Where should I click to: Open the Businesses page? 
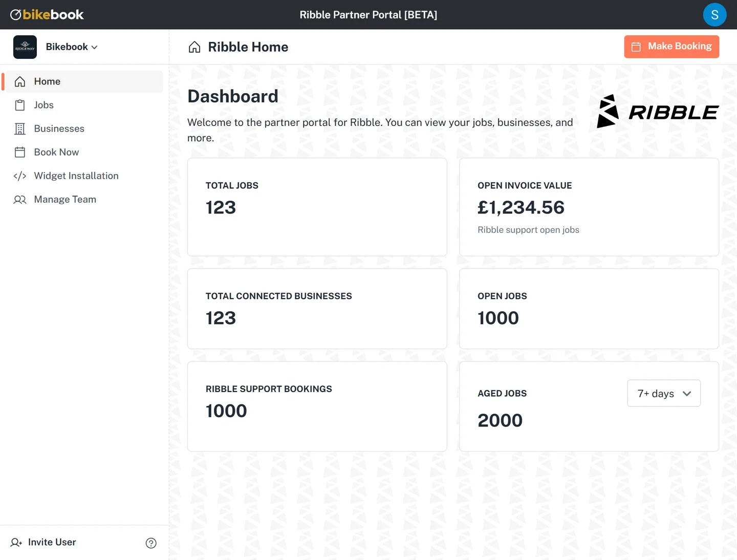click(x=84, y=128)
